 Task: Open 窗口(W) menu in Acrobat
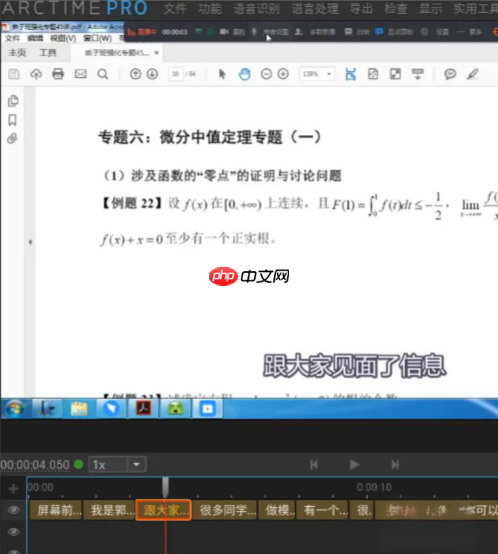pyautogui.click(x=98, y=38)
